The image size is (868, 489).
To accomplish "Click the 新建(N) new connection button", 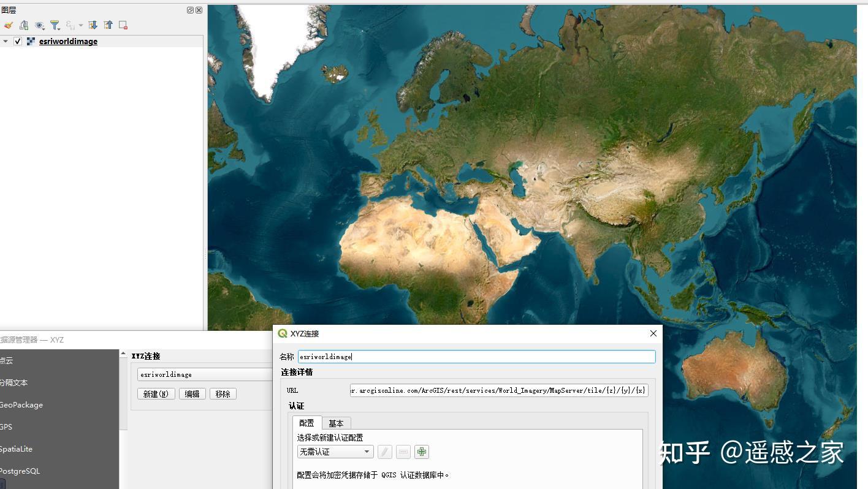I will coord(156,394).
